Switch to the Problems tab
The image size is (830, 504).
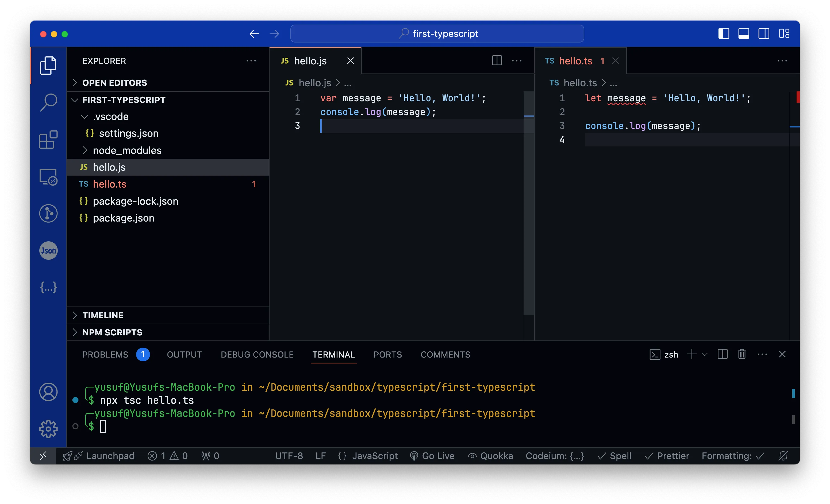coord(116,355)
